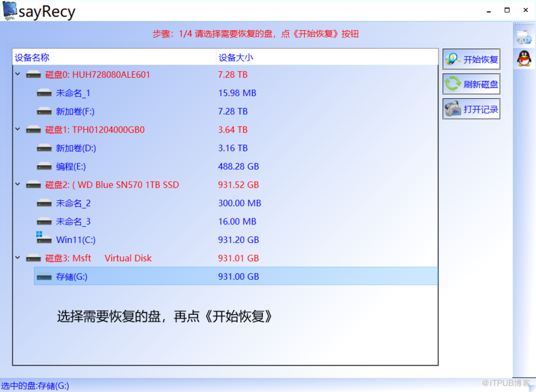This screenshot has height=392, width=536.
Task: Click drive icon beside 编程(E:)
Action: pyautogui.click(x=45, y=166)
